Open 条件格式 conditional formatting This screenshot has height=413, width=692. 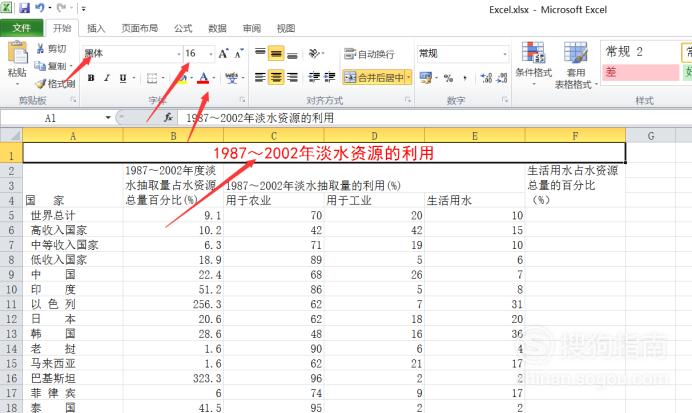(x=534, y=62)
